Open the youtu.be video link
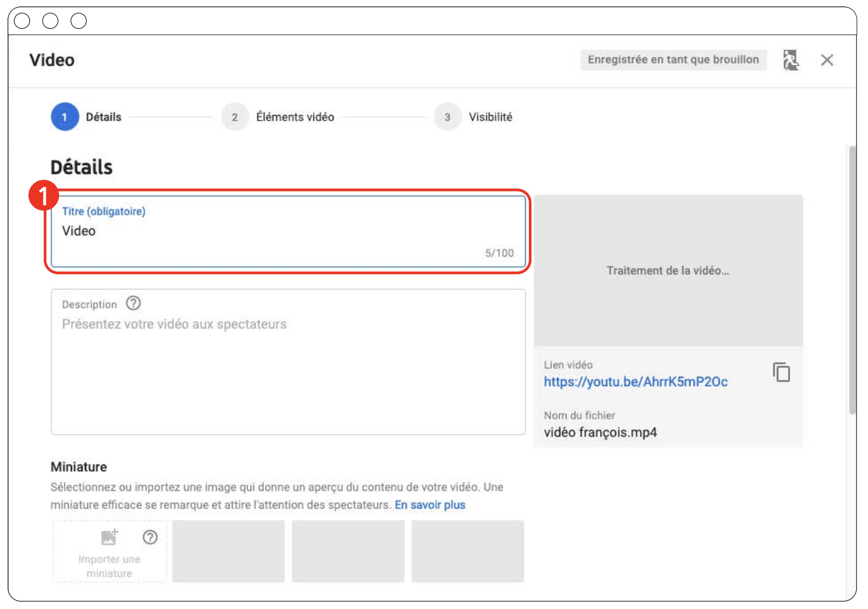868x609 pixels. coord(635,382)
